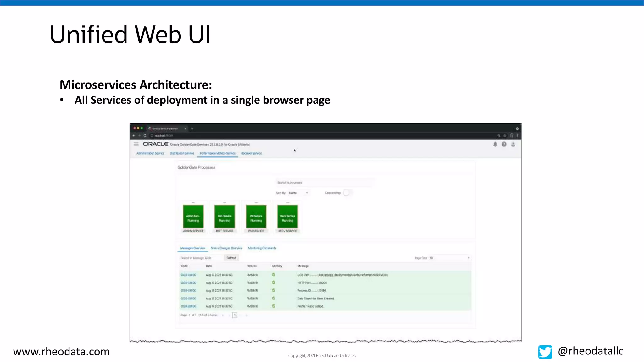
Task: Switch to Administration Service tab
Action: point(150,153)
